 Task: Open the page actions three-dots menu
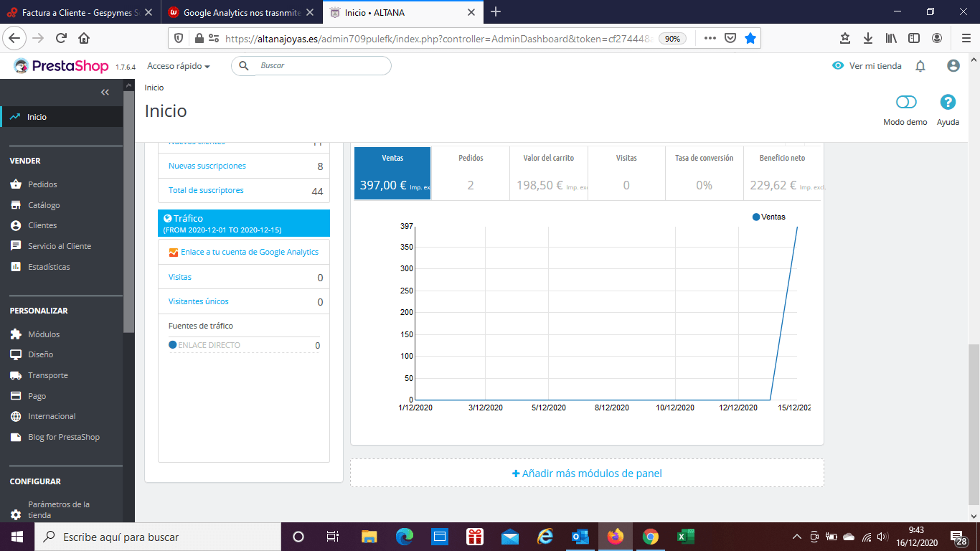coord(710,38)
